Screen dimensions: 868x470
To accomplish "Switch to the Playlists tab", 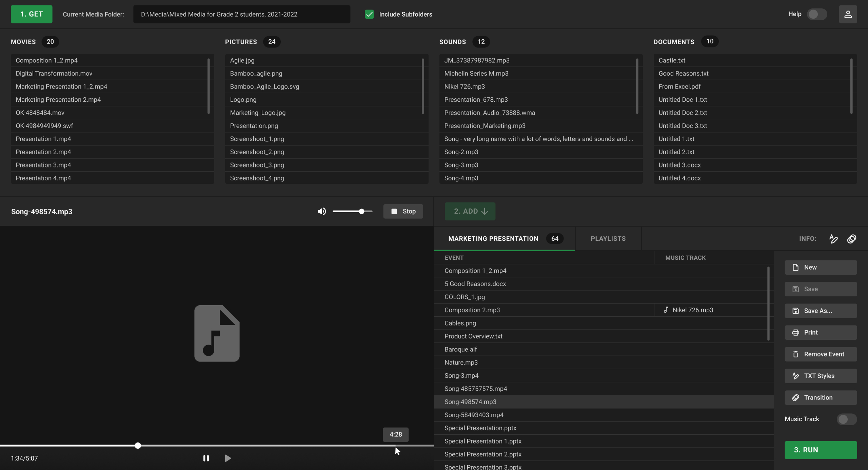I will 608,239.
